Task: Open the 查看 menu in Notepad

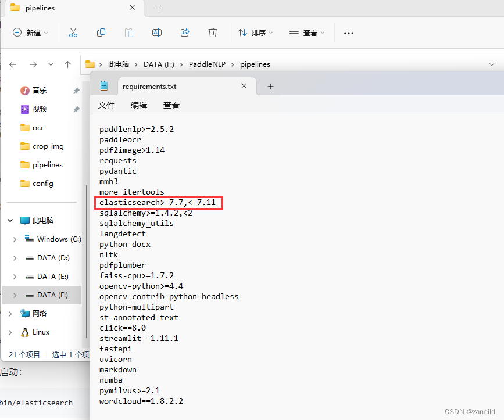Action: pos(171,105)
